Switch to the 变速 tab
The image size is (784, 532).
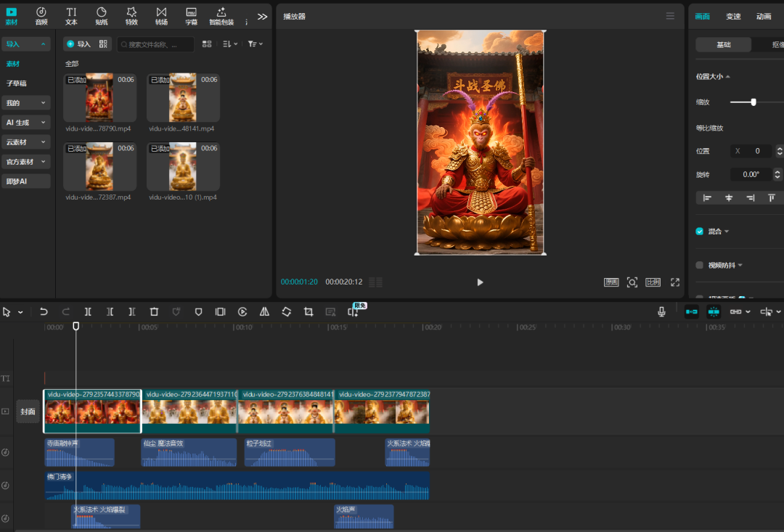(733, 16)
